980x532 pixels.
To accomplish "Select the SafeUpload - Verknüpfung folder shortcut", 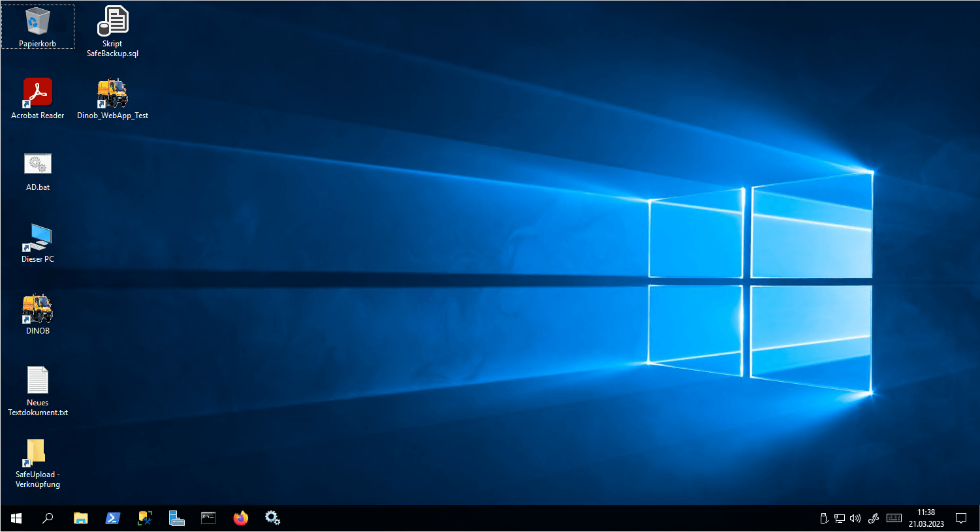I will [38, 463].
